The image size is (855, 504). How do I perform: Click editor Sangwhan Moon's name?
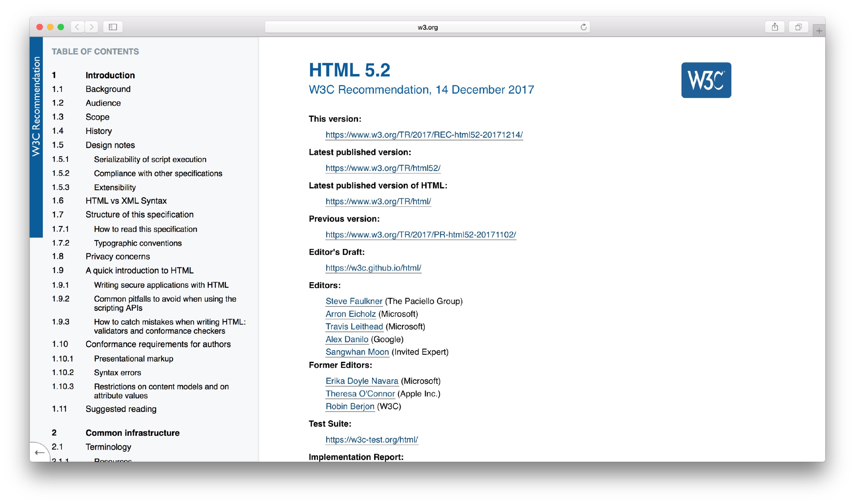[x=357, y=352]
